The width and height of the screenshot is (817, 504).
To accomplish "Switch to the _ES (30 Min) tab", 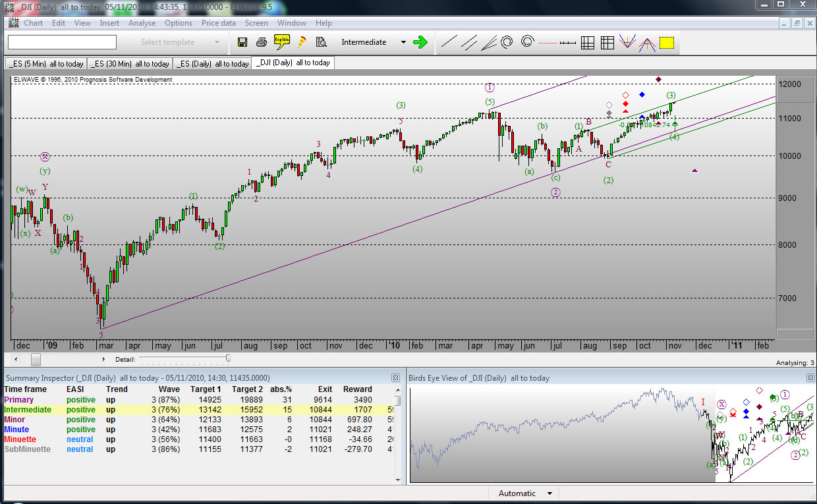I will [130, 64].
